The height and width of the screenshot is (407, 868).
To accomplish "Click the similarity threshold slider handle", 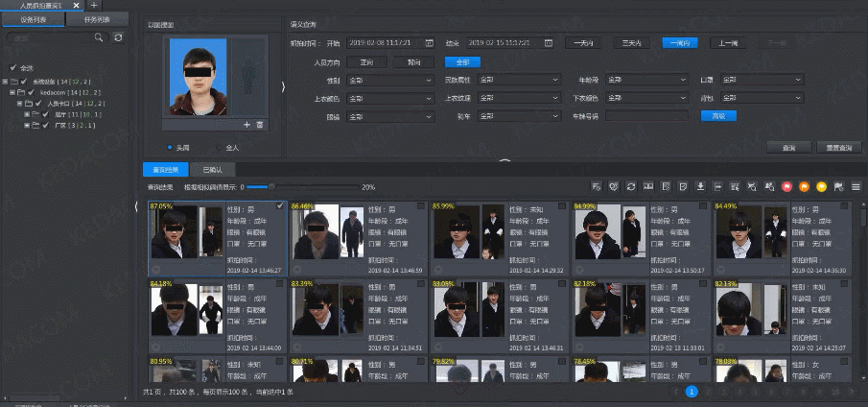I will click(271, 187).
